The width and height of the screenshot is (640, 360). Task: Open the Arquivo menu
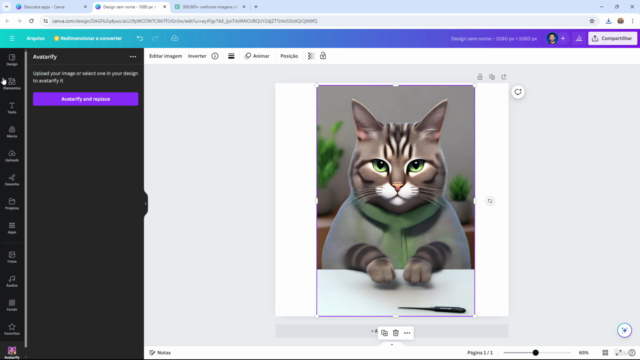click(x=36, y=38)
